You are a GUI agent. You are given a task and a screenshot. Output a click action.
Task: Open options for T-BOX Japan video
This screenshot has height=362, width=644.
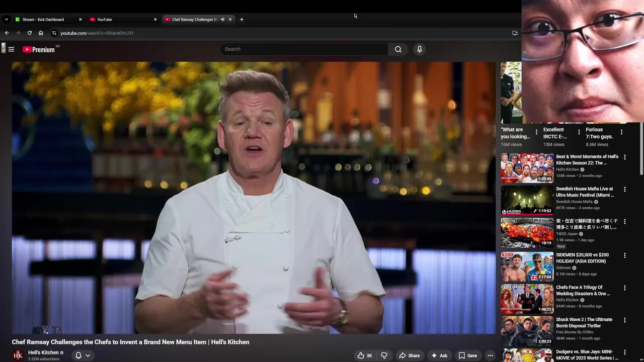pyautogui.click(x=625, y=222)
